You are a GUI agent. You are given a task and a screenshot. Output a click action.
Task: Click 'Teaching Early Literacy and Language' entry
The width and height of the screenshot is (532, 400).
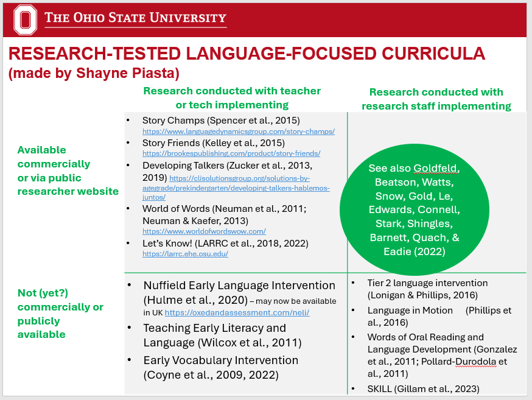(223, 335)
